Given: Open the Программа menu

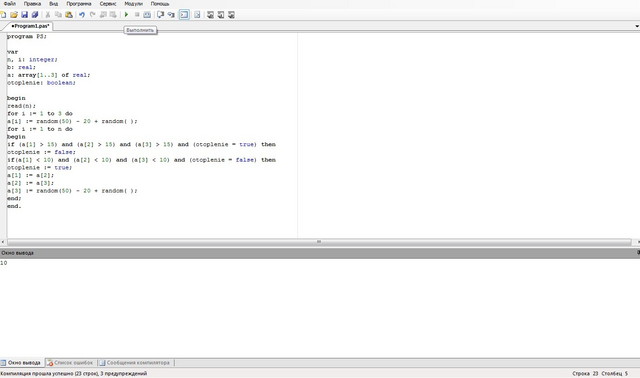Looking at the screenshot, I should 79,4.
